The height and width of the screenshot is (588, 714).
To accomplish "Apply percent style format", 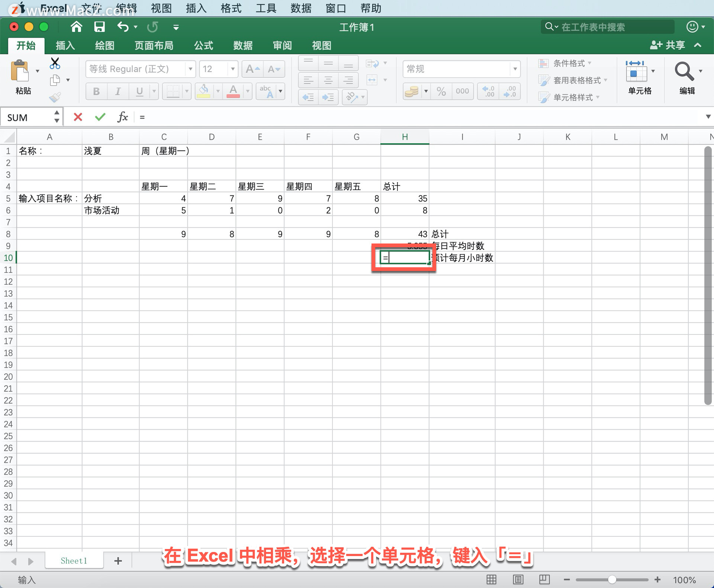I will pyautogui.click(x=441, y=91).
